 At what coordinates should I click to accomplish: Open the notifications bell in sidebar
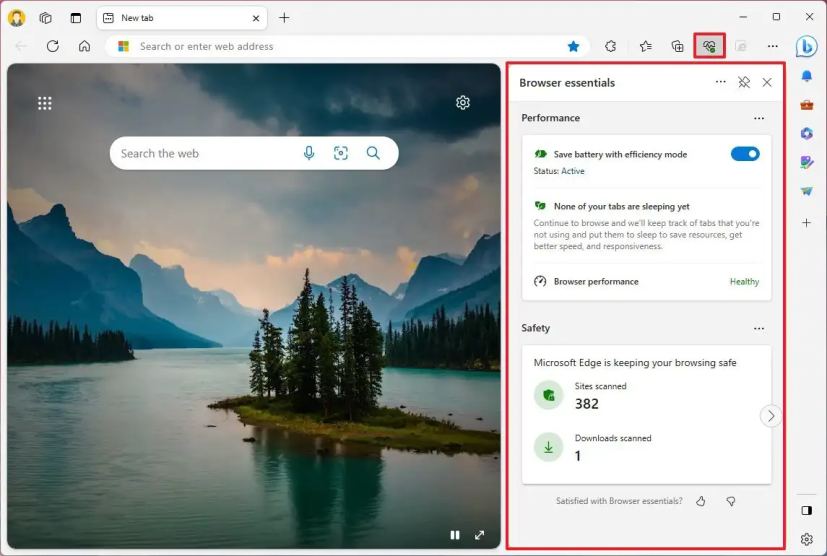[x=806, y=76]
